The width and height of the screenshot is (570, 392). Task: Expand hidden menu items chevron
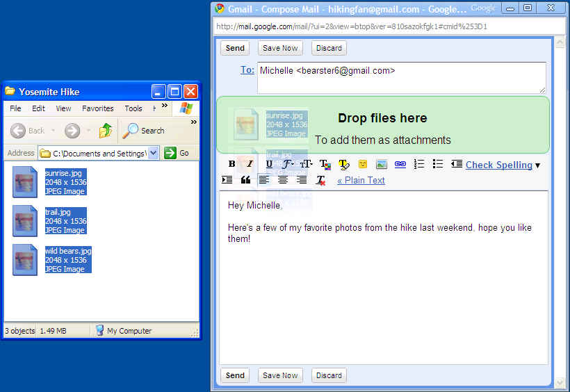165,106
